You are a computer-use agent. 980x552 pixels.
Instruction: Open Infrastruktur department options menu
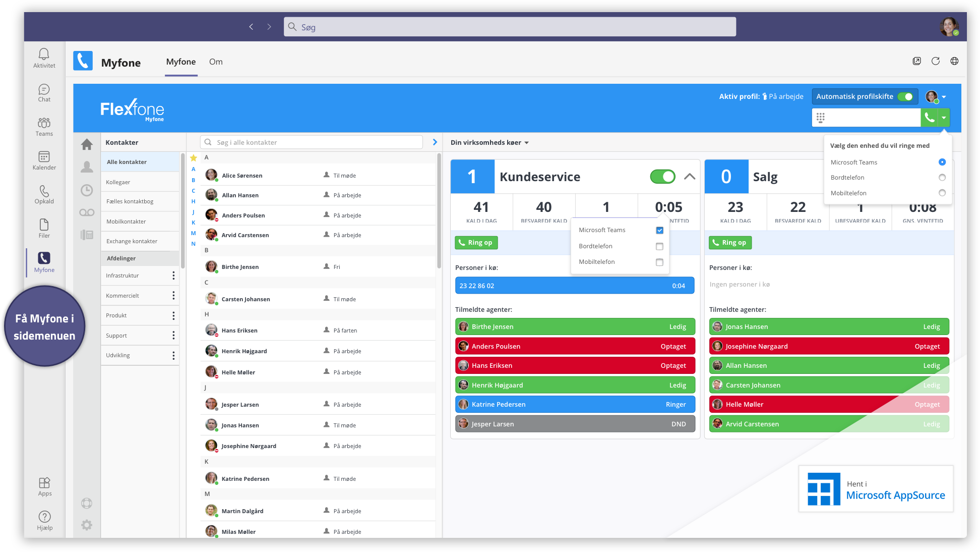[173, 275]
